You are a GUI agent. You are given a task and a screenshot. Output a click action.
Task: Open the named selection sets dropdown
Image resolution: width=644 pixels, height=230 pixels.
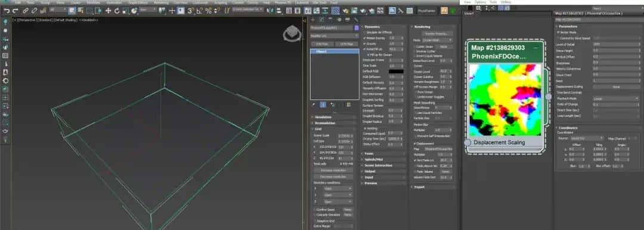(x=247, y=10)
